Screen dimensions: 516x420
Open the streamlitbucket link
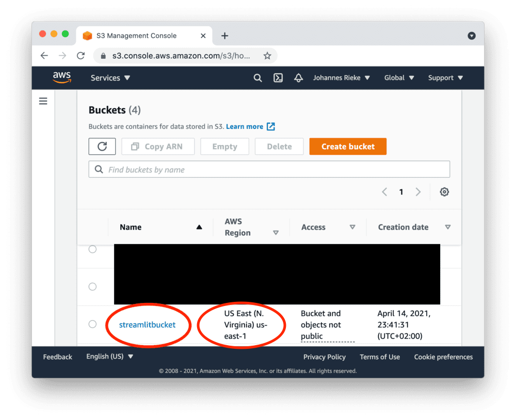coord(146,326)
